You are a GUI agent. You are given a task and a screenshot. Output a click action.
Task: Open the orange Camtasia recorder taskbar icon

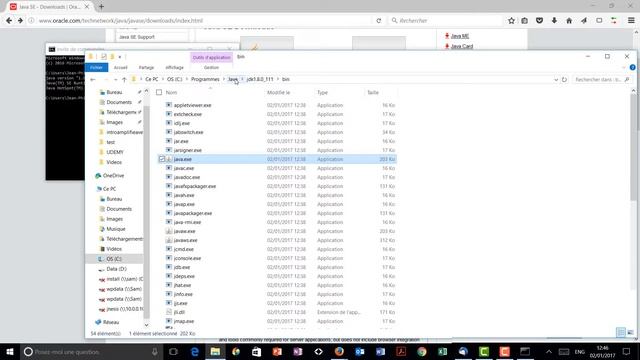pos(504,351)
